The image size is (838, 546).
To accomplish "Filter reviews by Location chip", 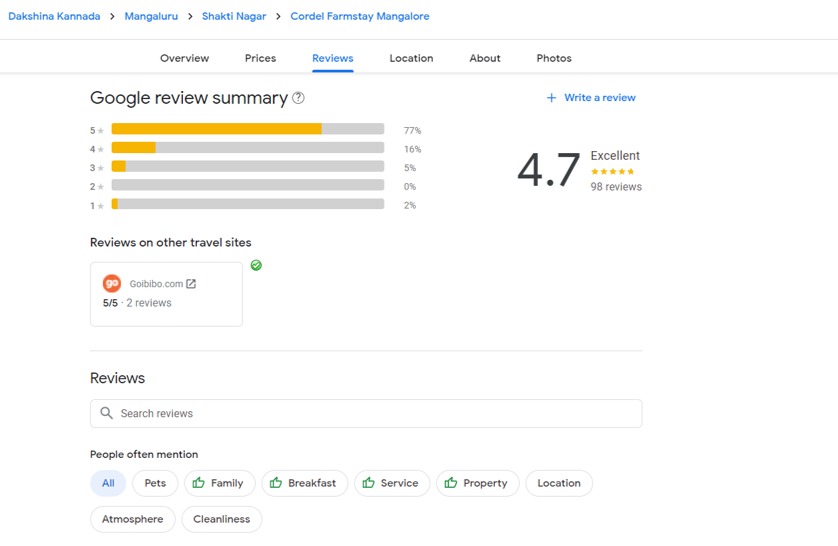I will [558, 483].
